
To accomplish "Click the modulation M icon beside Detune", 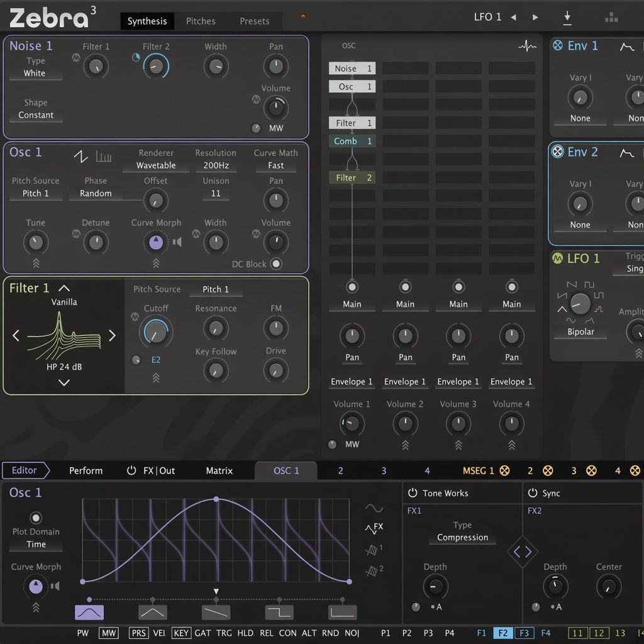I will tap(76, 233).
